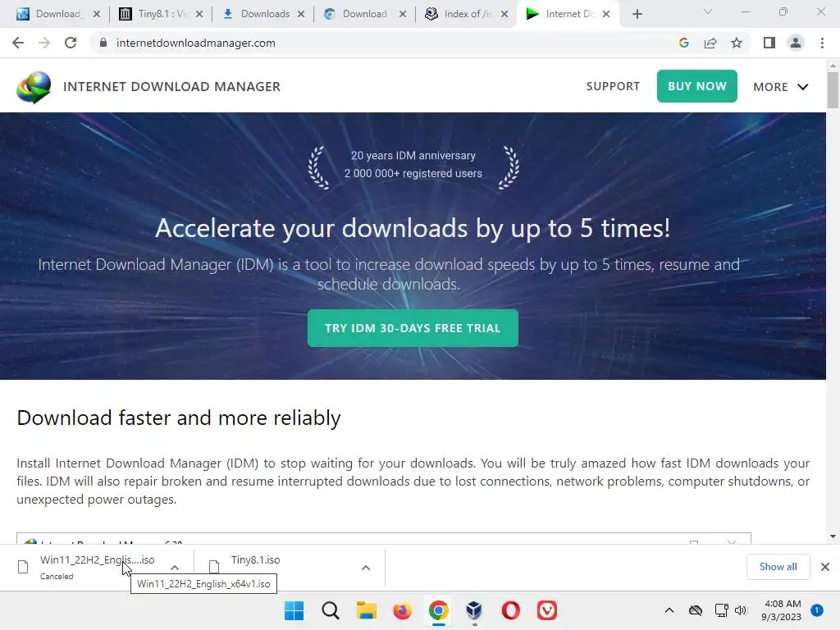The height and width of the screenshot is (630, 840).
Task: Share this page icon
Action: [710, 43]
